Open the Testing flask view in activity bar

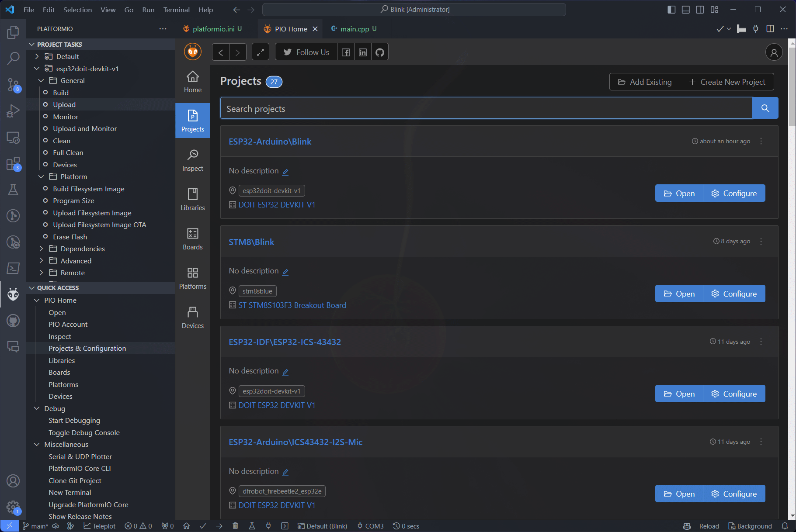click(x=13, y=190)
